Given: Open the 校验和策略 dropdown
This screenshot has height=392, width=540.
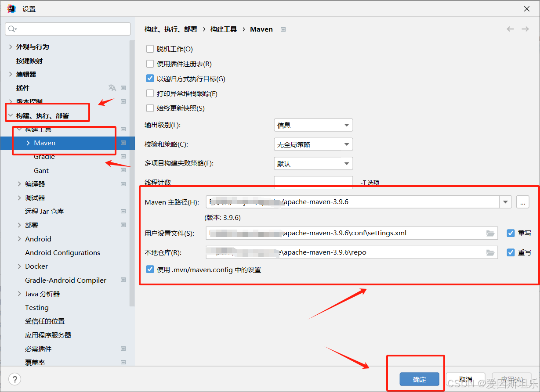Looking at the screenshot, I should click(x=313, y=144).
